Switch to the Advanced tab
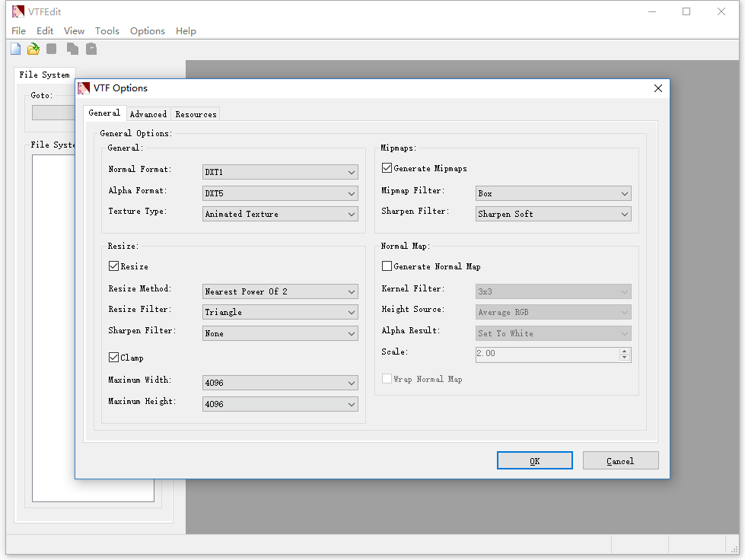Image resolution: width=745 pixels, height=560 pixels. click(x=148, y=114)
